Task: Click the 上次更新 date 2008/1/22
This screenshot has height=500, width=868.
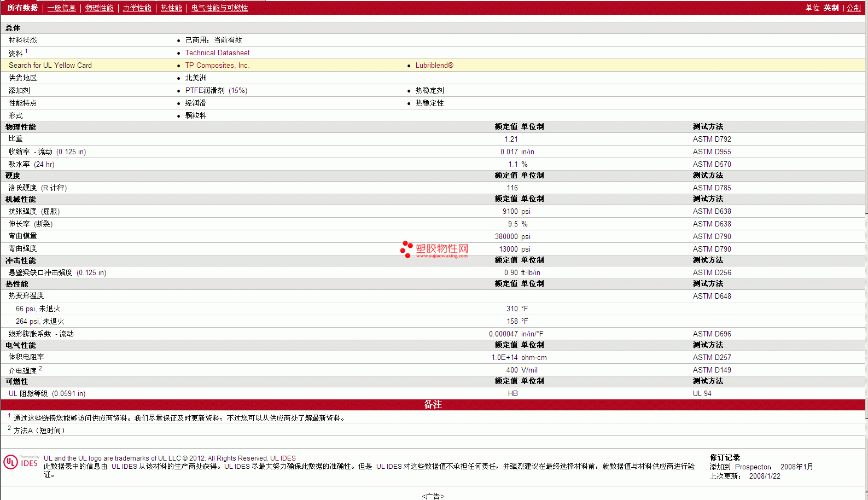Action: tap(765, 476)
